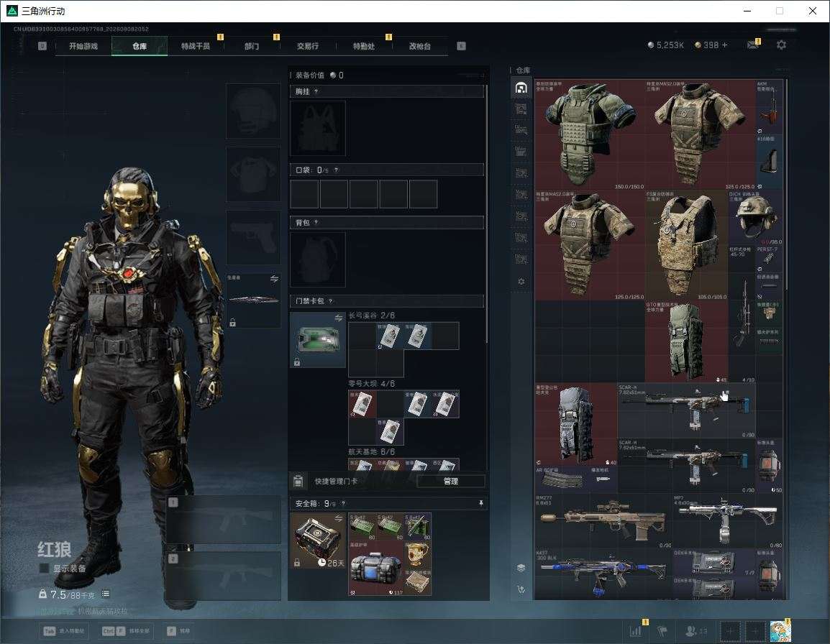The height and width of the screenshot is (644, 830).
Task: Click the 5,253K currency balance
Action: click(666, 45)
